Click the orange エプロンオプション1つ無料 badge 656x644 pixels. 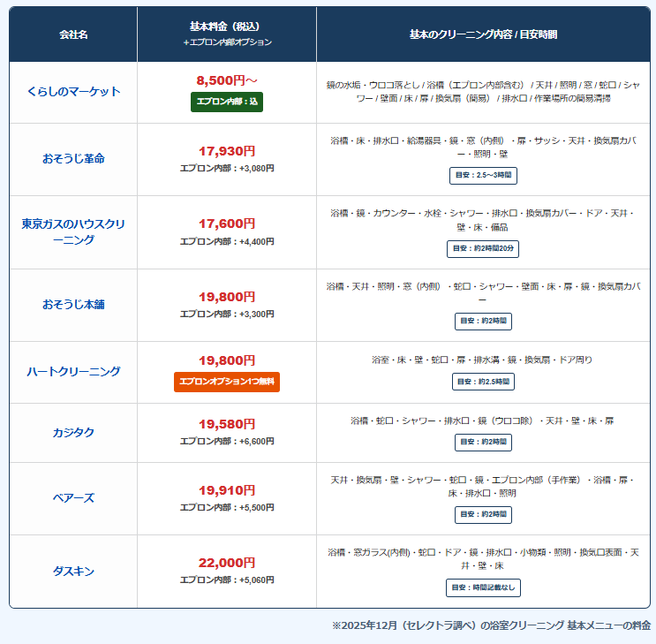coord(227,382)
